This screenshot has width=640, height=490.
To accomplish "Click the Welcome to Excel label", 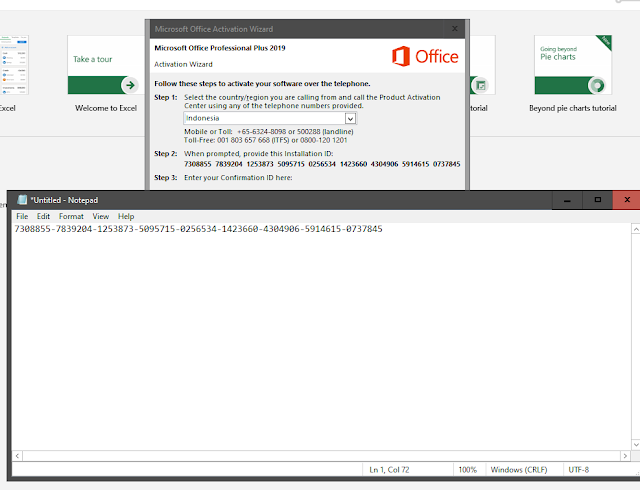I will pos(106,108).
